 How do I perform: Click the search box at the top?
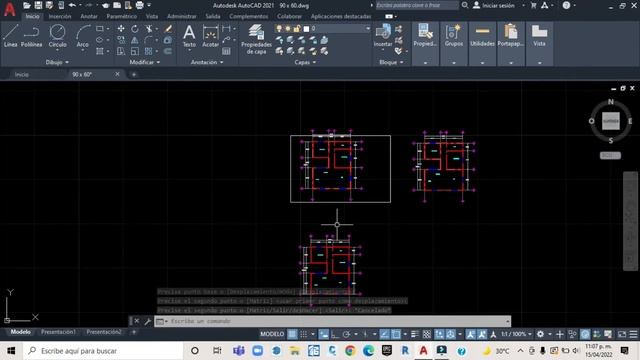416,5
